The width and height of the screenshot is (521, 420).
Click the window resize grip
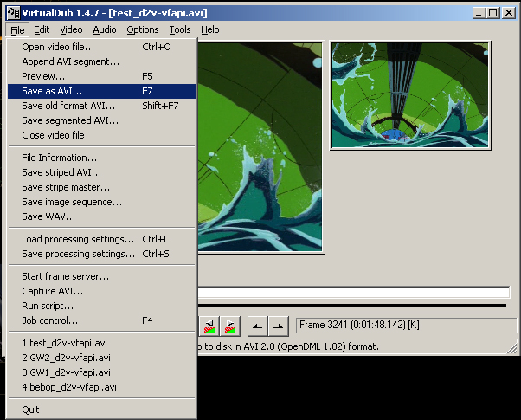[512, 348]
